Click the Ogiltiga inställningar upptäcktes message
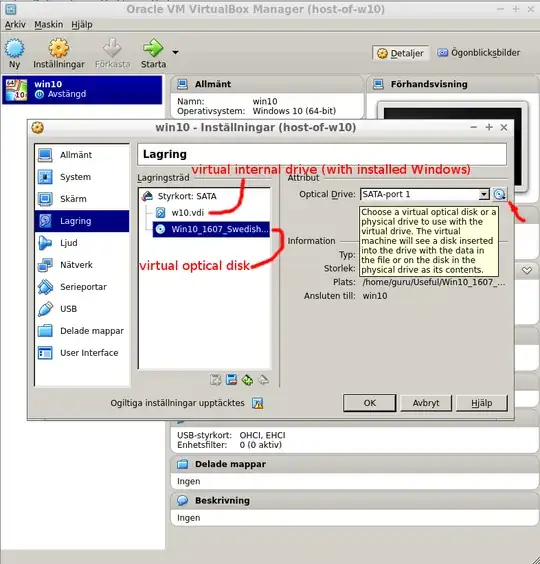The image size is (540, 564). [x=177, y=403]
